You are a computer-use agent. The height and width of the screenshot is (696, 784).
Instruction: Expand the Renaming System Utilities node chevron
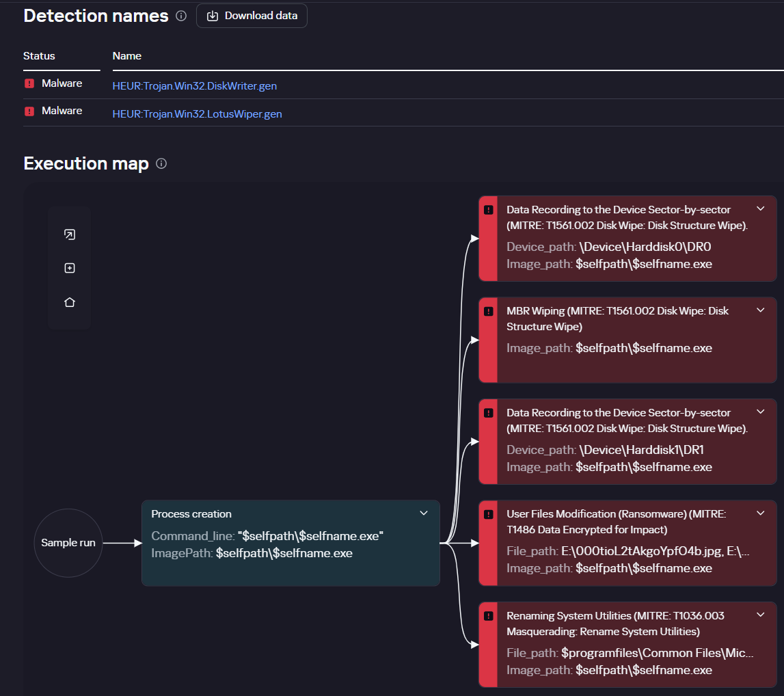(x=761, y=615)
